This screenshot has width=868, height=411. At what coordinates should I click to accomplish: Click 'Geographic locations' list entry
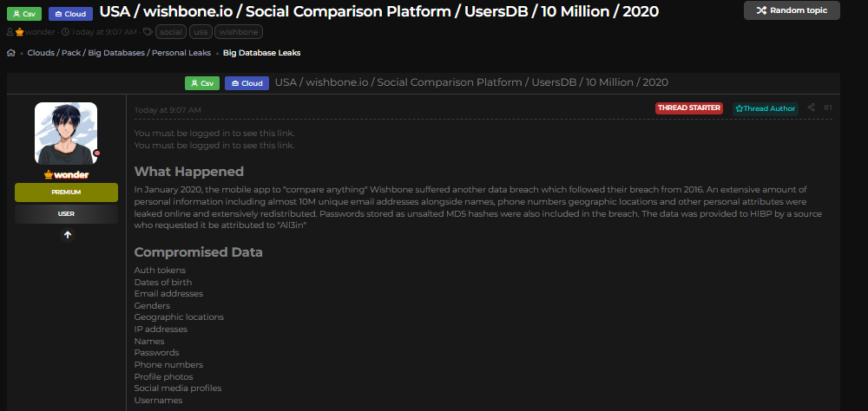[179, 317]
